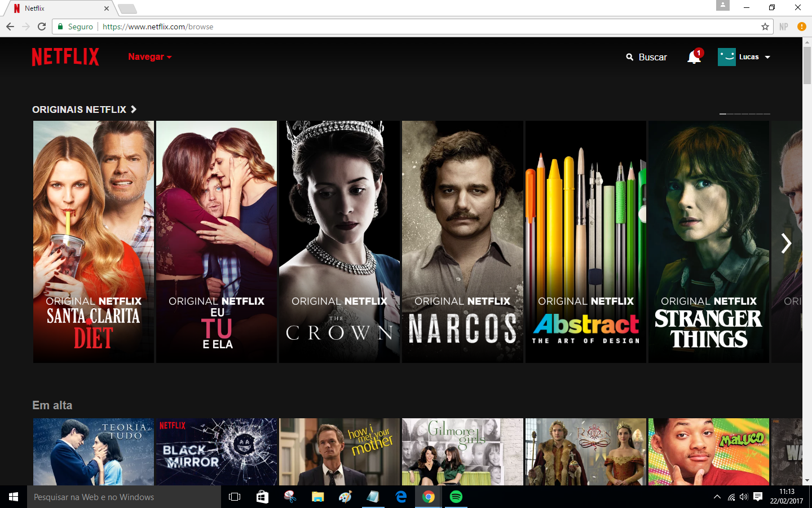Click the address bar URL

pos(158,27)
